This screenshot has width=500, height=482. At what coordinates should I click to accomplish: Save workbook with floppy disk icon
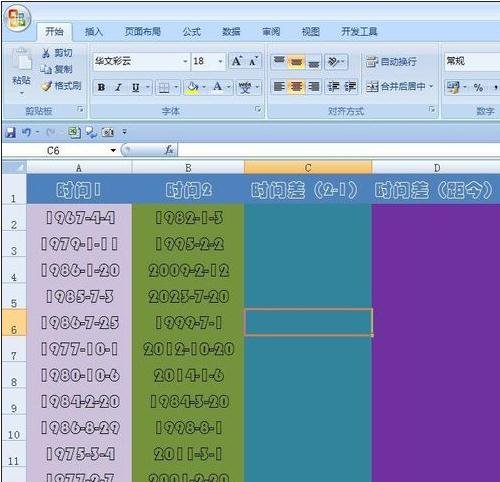coord(11,132)
